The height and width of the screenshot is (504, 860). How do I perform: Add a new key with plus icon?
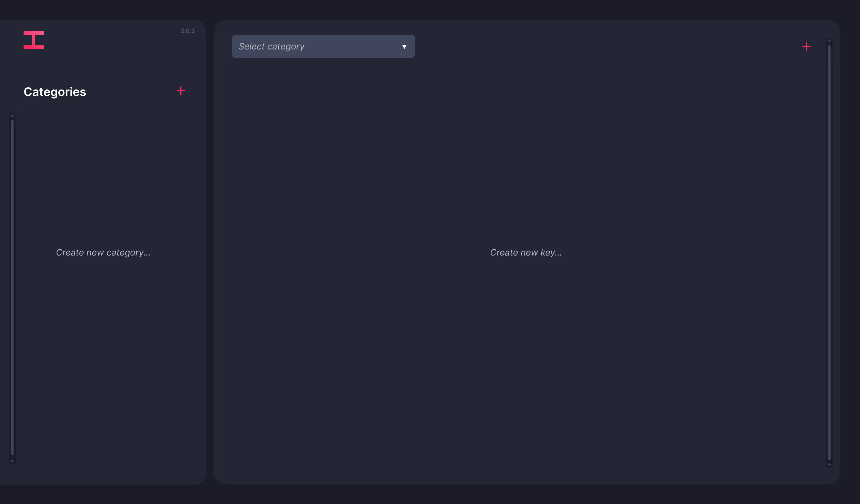tap(806, 47)
